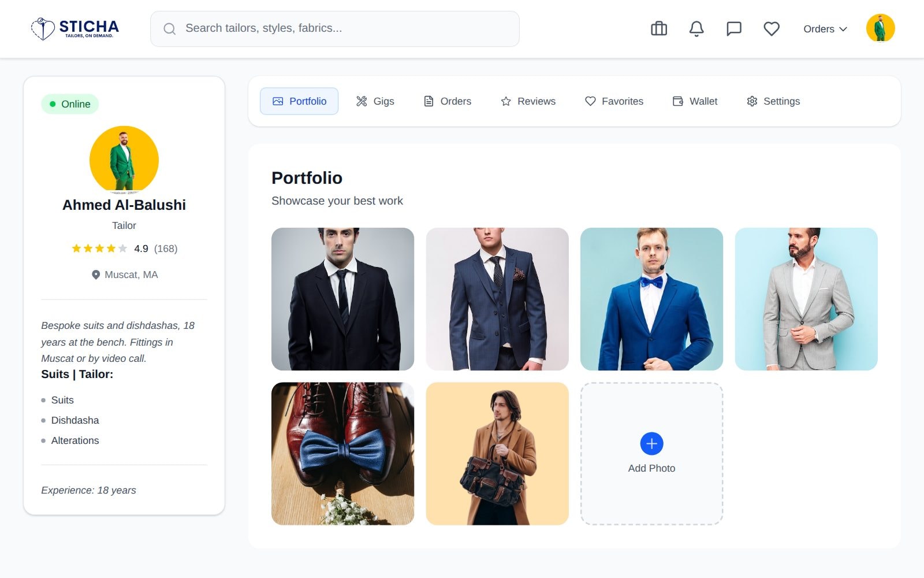This screenshot has height=578, width=924.
Task: Open the heart favorites icon in header
Action: click(772, 28)
